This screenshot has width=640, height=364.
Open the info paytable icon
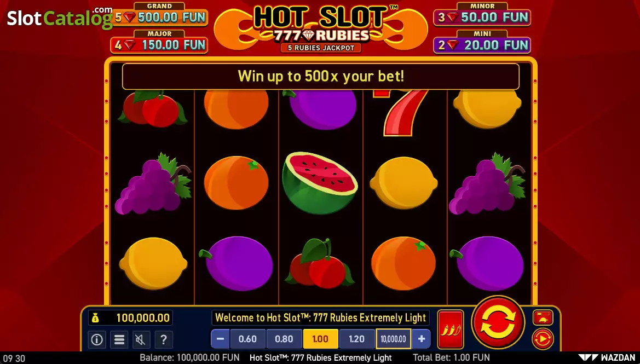(x=97, y=339)
